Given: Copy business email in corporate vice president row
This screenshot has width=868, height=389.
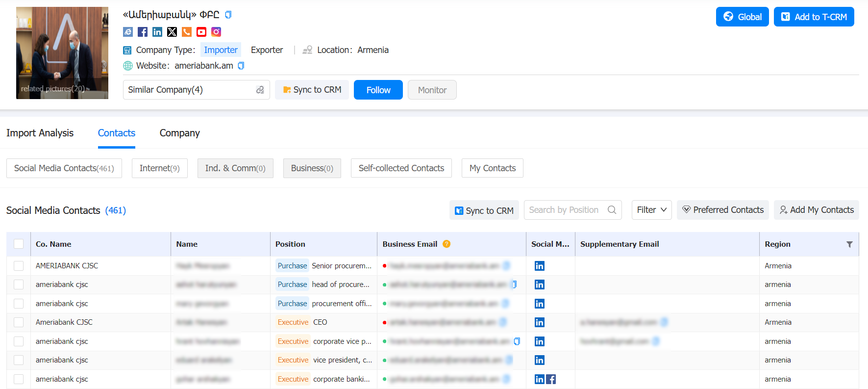Looking at the screenshot, I should click(517, 341).
